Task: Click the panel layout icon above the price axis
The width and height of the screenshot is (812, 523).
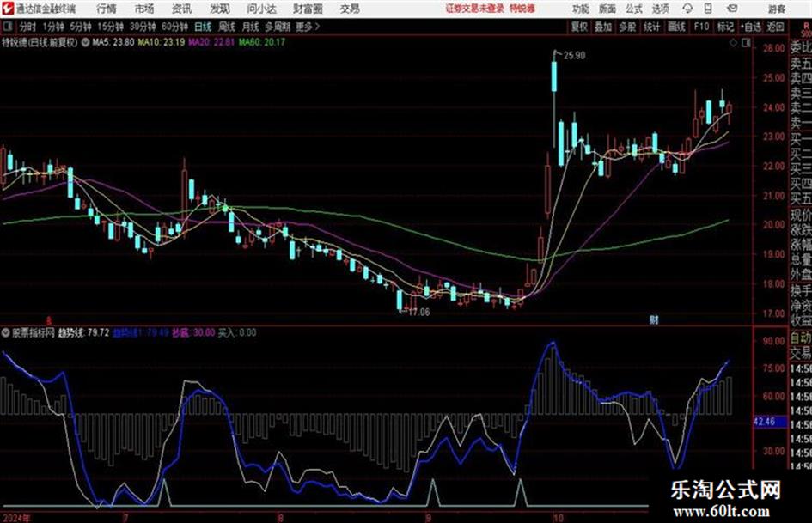Action: [746, 43]
